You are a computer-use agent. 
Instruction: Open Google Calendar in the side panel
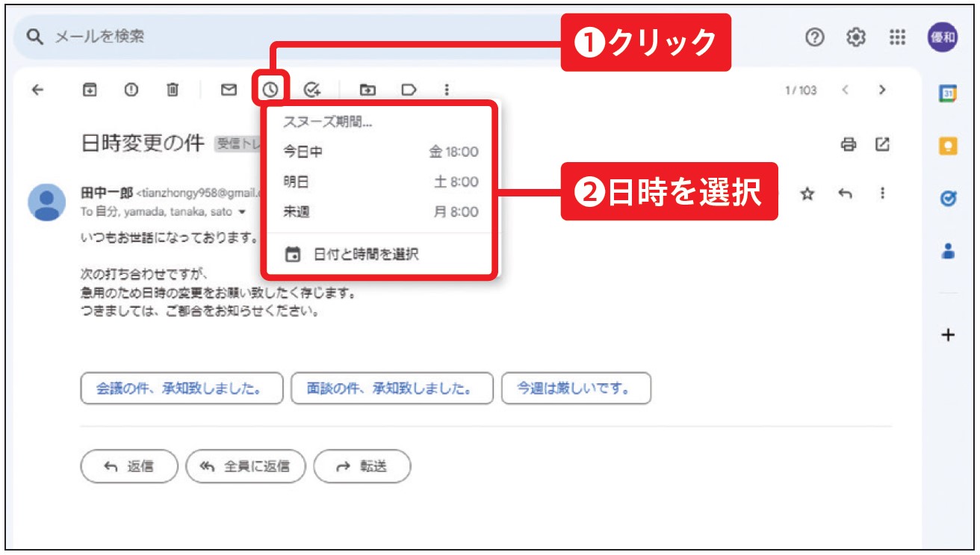pos(947,93)
